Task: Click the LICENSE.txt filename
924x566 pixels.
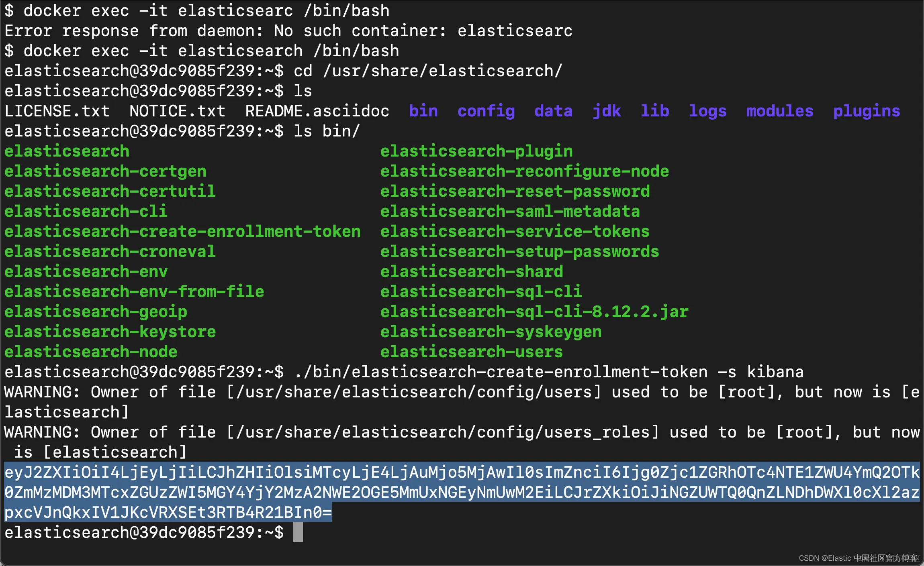Action: [57, 111]
